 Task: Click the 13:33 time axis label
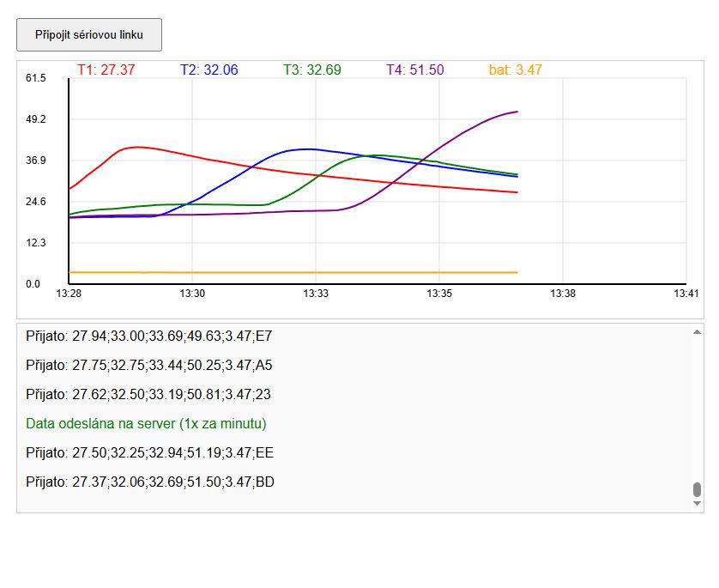click(x=315, y=294)
